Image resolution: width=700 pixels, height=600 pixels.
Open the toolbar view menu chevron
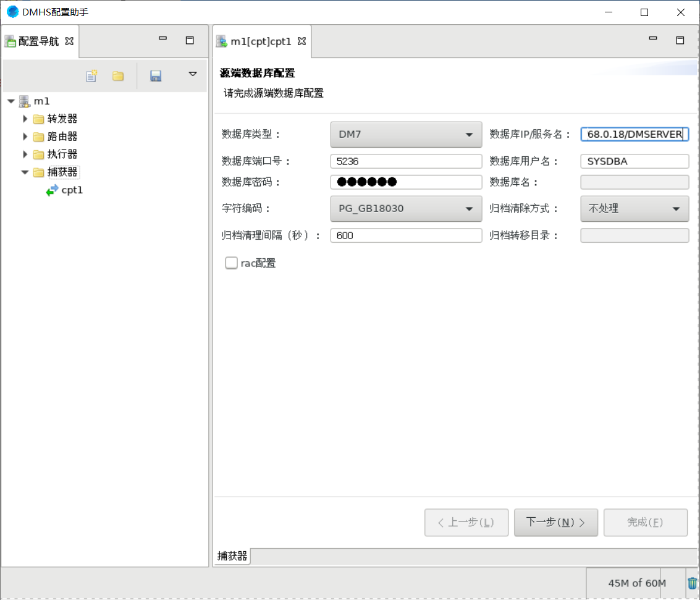[x=192, y=75]
